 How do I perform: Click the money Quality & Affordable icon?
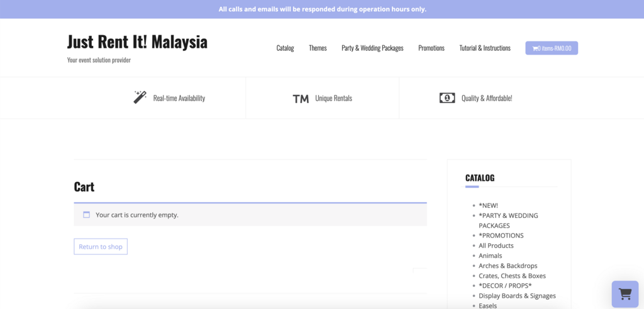point(447,98)
